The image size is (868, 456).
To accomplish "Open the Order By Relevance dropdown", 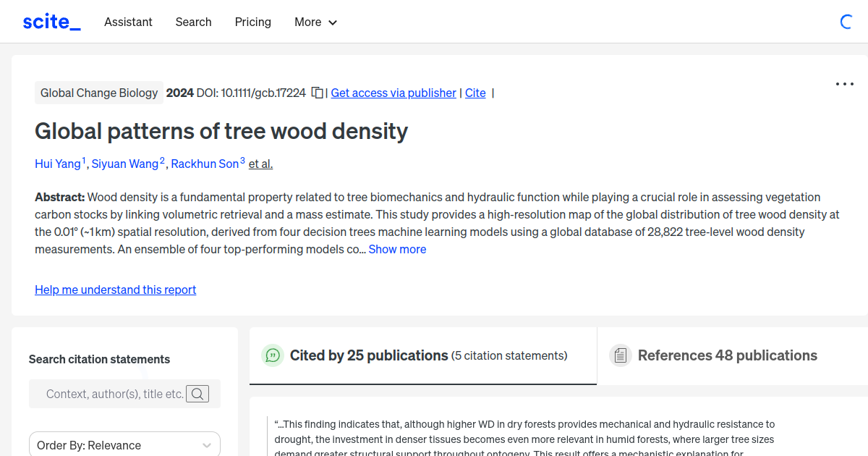I will click(x=124, y=444).
